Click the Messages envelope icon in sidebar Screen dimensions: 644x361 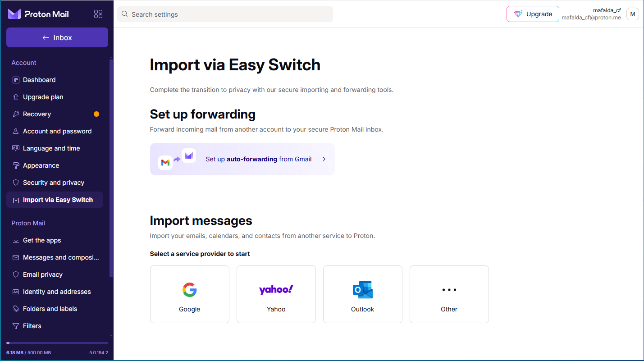pyautogui.click(x=15, y=257)
